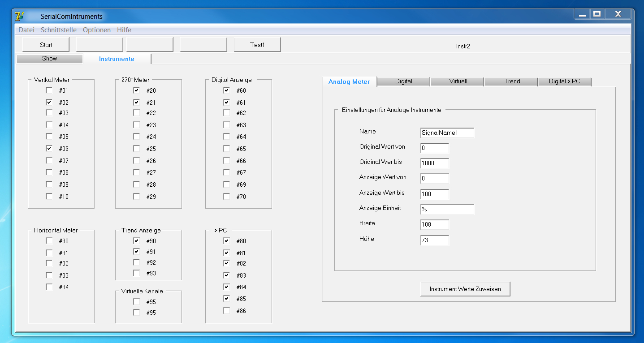Click Instrument Werte Zuweisen button

[x=465, y=289]
